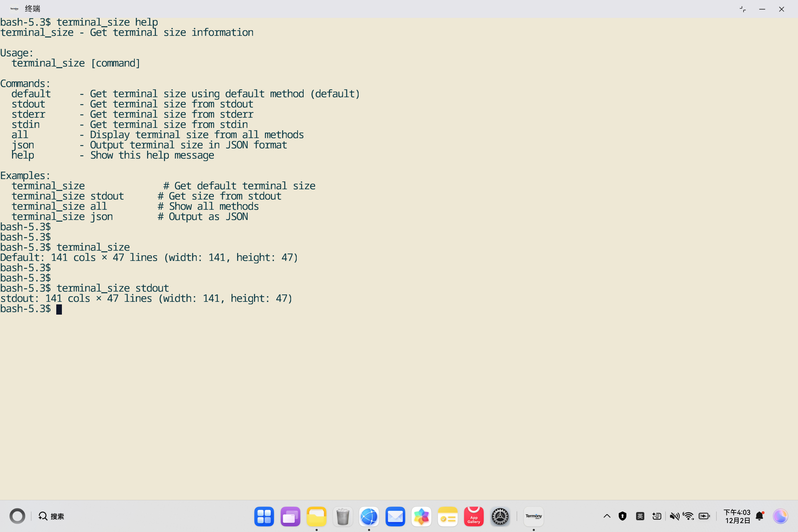The width and height of the screenshot is (798, 532).
Task: Open the Settings gear icon
Action: click(500, 516)
